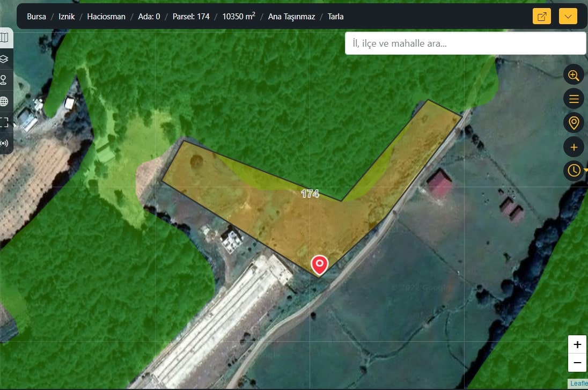Click 'Haciosman' in the parcel breadcrumb
This screenshot has width=588, height=390.
pyautogui.click(x=106, y=17)
